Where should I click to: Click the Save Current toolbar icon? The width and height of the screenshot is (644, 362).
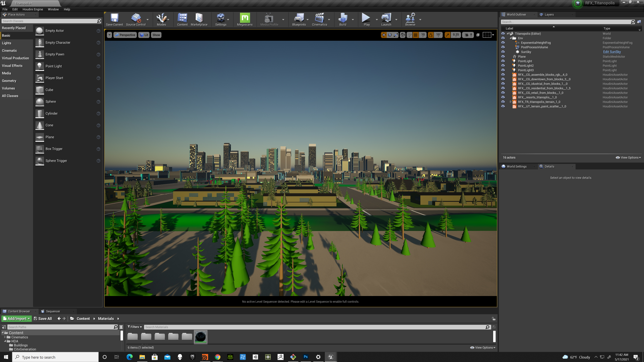(x=114, y=19)
